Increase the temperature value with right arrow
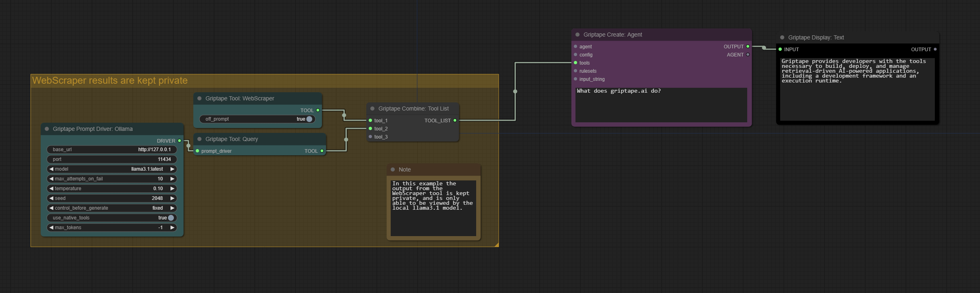This screenshot has height=293, width=980. pyautogui.click(x=173, y=189)
